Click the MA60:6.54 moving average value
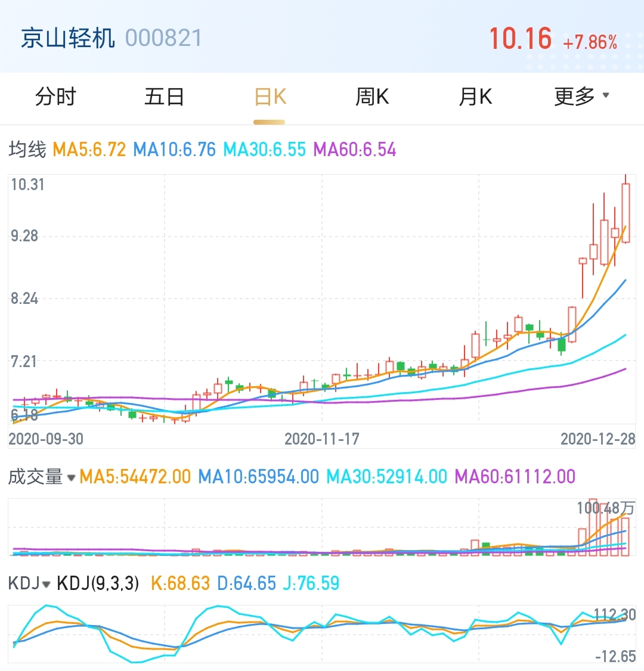Viewport: 644px width, 671px height. pyautogui.click(x=355, y=150)
